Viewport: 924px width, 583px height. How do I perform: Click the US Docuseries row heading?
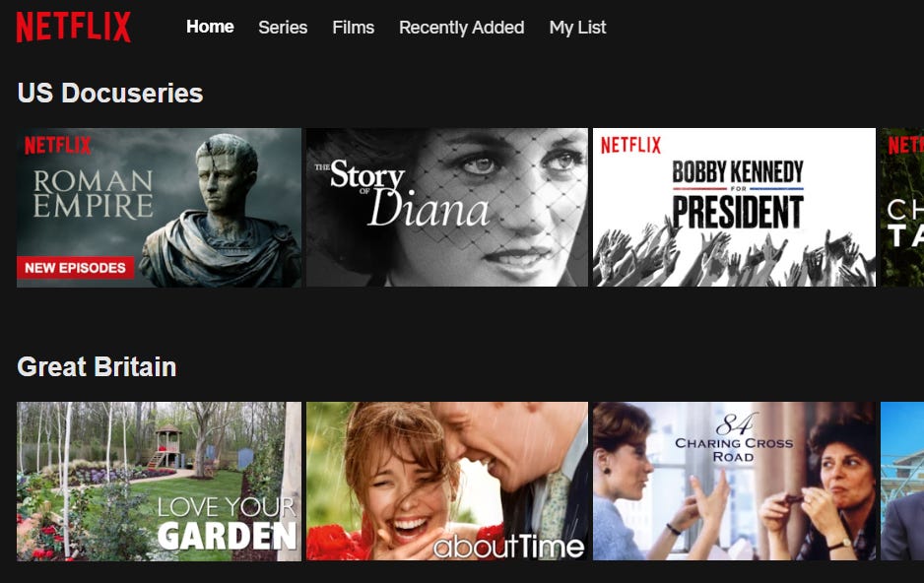[110, 93]
